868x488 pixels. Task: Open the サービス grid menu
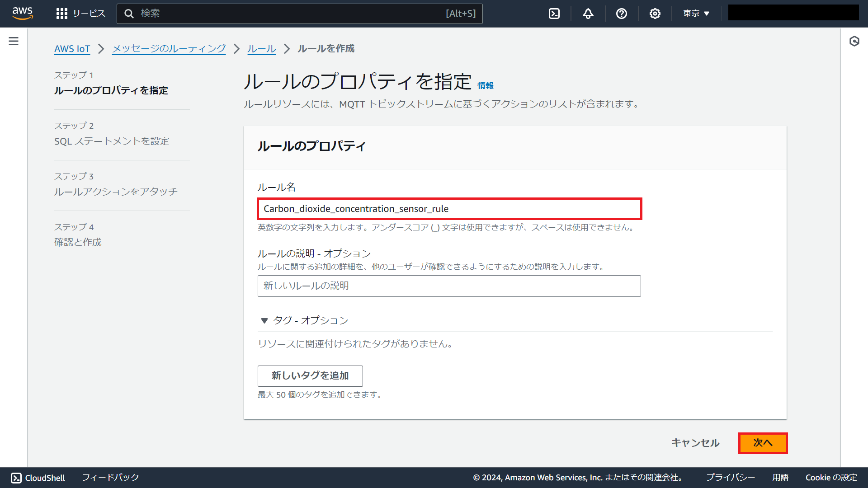[x=81, y=14]
